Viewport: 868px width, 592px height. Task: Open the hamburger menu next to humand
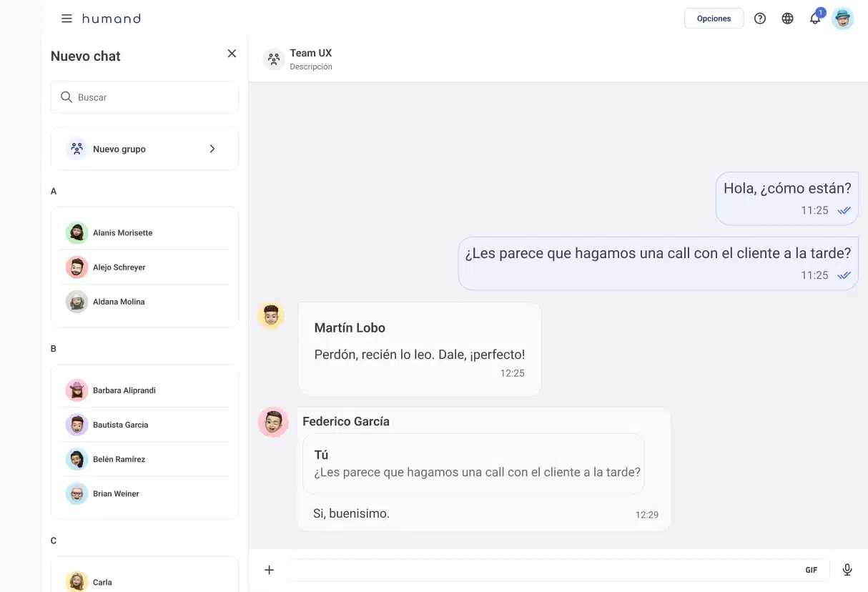tap(66, 19)
